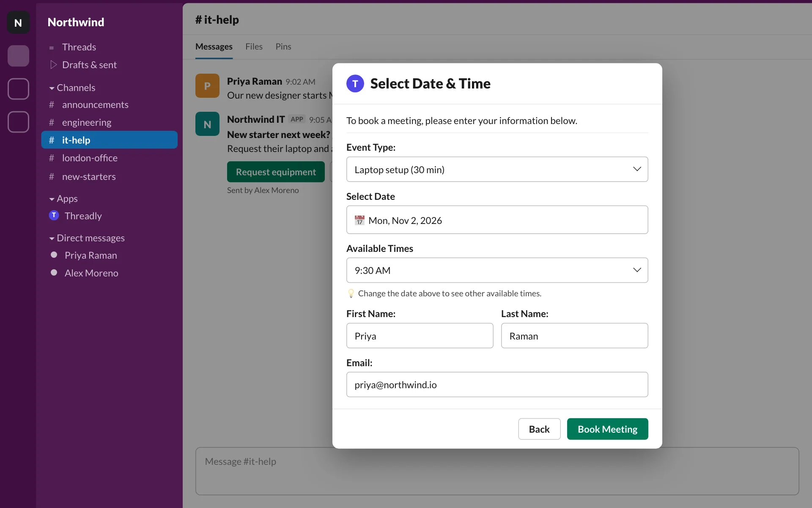Switch to the Pins tab
812x508 pixels.
(283, 47)
